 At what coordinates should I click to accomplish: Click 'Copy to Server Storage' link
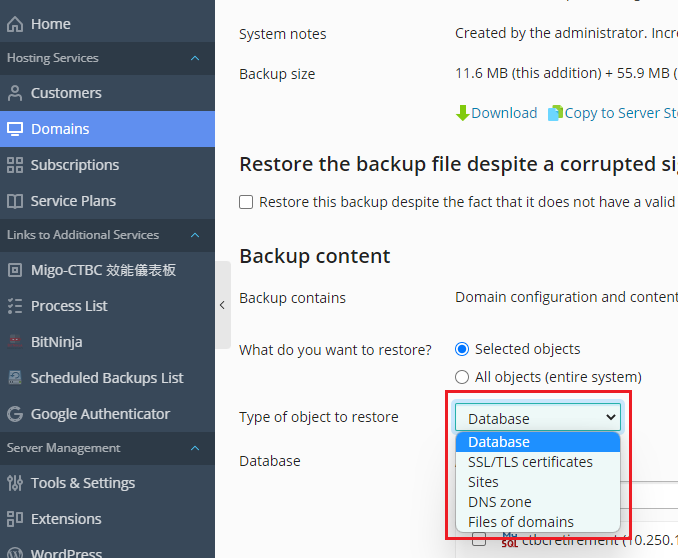612,113
